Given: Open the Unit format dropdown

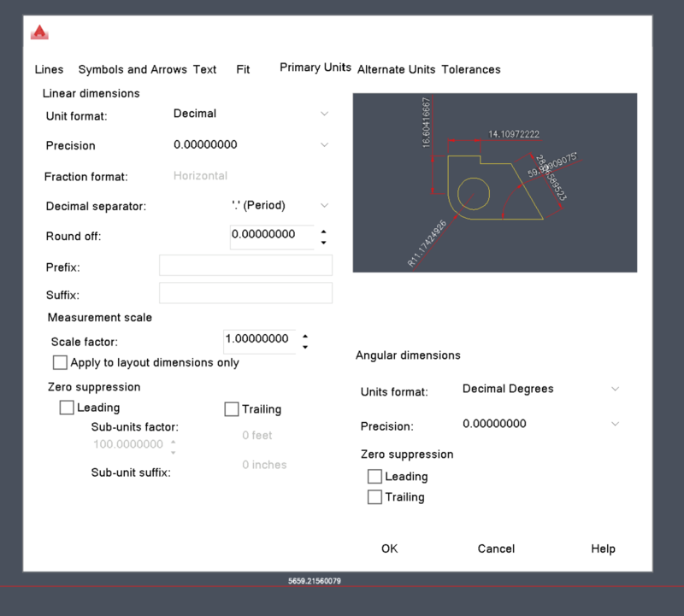Looking at the screenshot, I should point(324,113).
